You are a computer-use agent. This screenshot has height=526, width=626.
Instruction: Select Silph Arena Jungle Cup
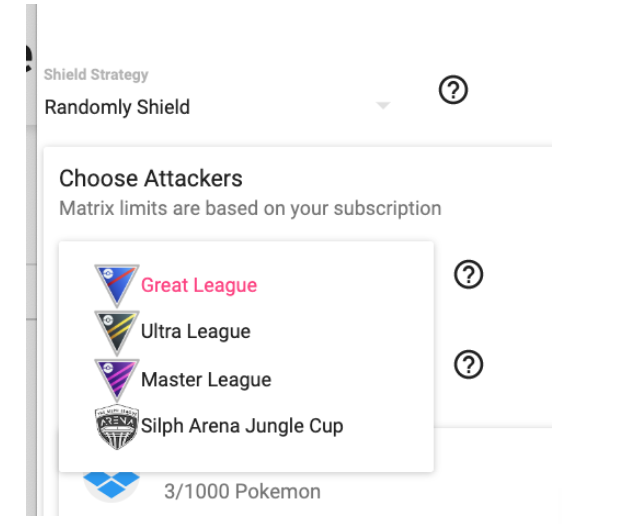[242, 426]
